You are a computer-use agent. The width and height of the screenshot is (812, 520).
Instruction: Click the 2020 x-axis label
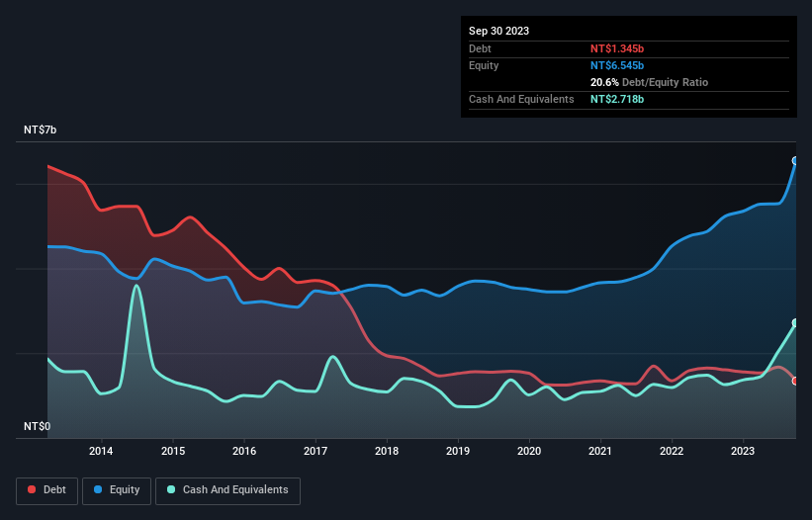(x=529, y=451)
